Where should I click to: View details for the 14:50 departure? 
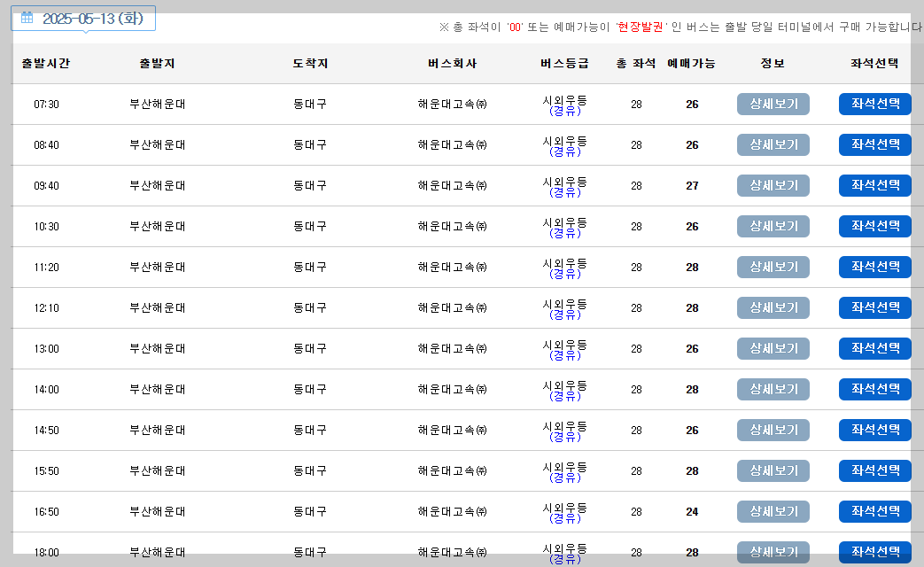(x=773, y=430)
